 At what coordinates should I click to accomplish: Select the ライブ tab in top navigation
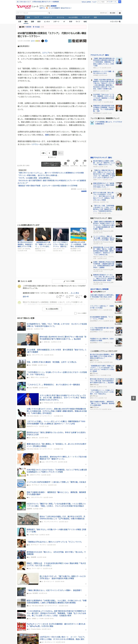pyautogui.click(x=37, y=17)
